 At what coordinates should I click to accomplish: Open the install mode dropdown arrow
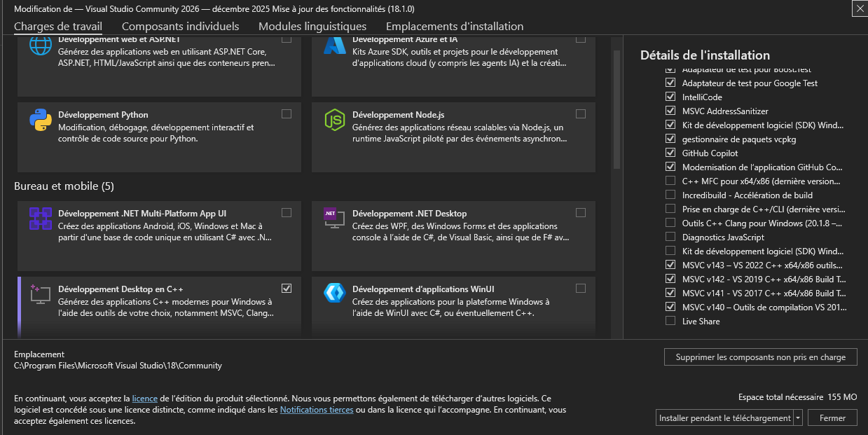click(798, 418)
